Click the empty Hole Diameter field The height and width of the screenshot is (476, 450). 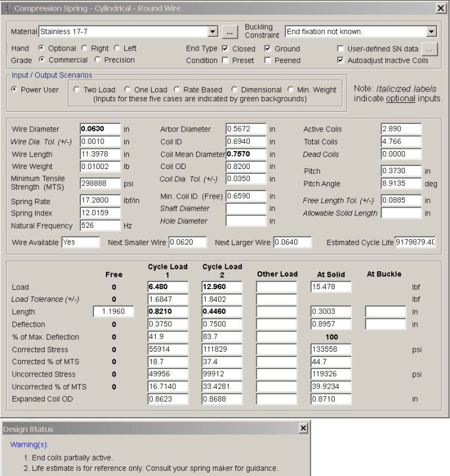tap(246, 221)
